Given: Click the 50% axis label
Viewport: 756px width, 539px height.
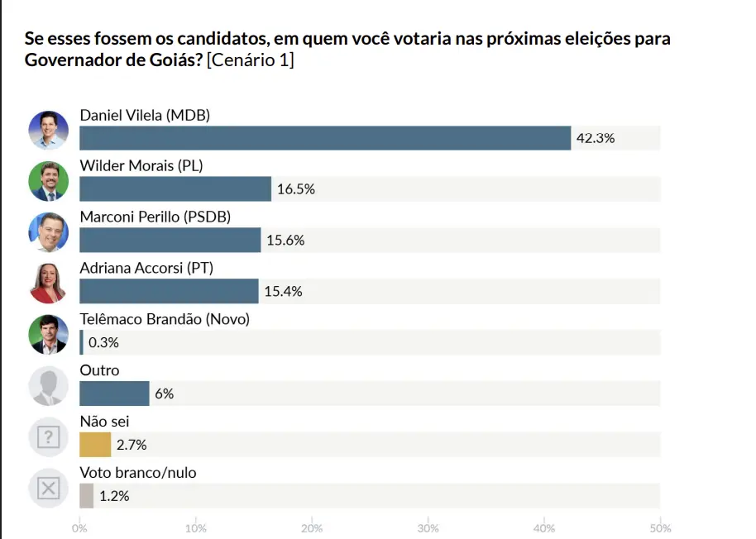Looking at the screenshot, I should click(x=659, y=528).
